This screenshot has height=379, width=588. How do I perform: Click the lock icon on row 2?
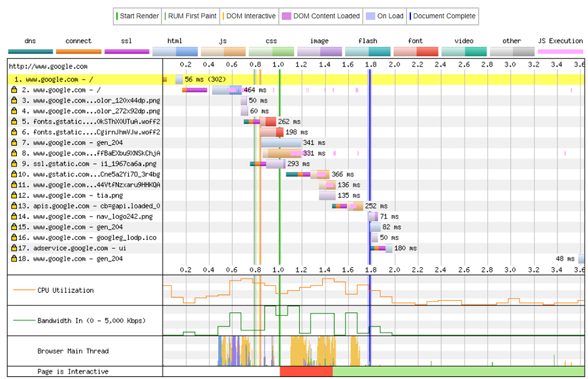click(14, 90)
